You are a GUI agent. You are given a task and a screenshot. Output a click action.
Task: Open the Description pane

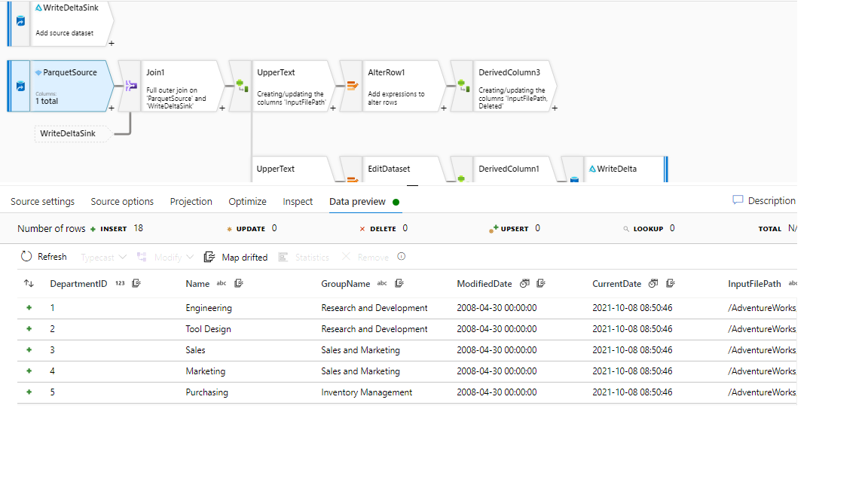click(763, 201)
